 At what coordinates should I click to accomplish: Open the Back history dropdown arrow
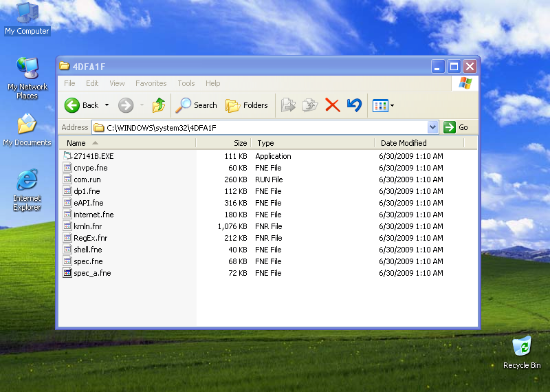[107, 105]
